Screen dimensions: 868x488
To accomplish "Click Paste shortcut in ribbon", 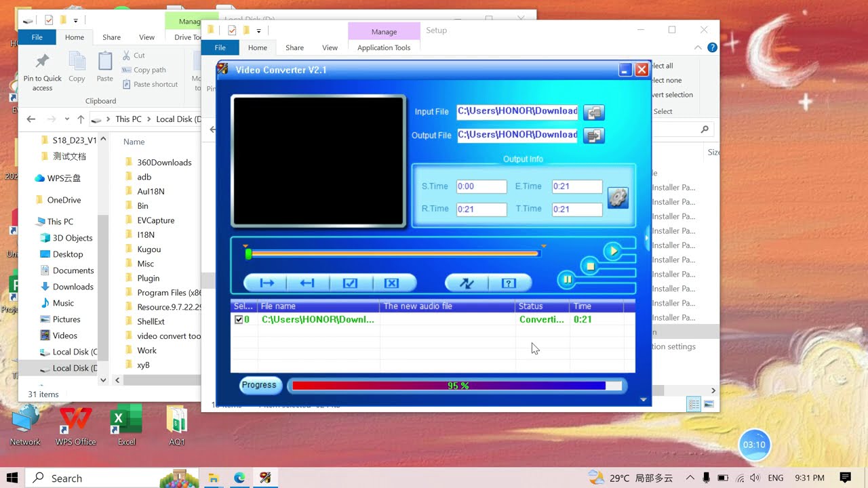I will [x=150, y=85].
